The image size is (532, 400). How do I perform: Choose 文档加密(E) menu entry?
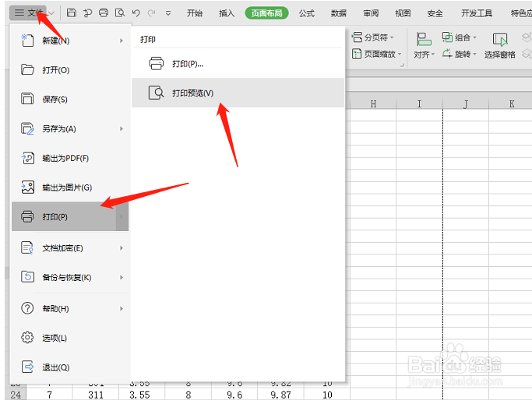pos(70,247)
